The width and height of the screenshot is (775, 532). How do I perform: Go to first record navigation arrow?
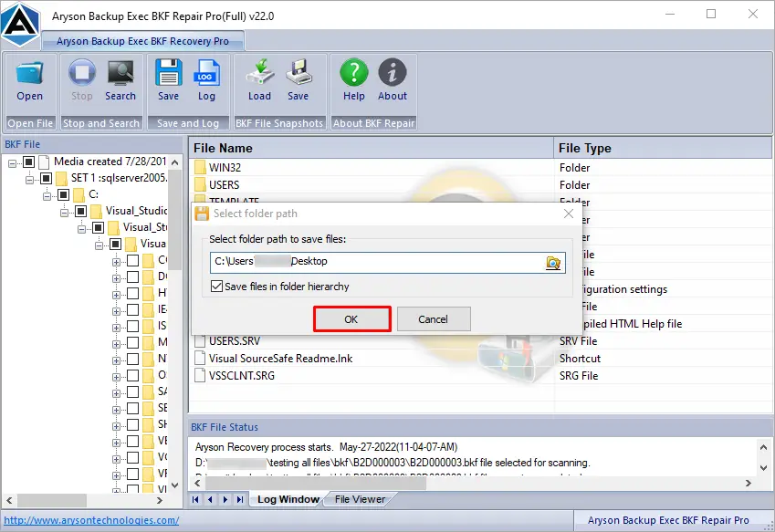click(195, 499)
